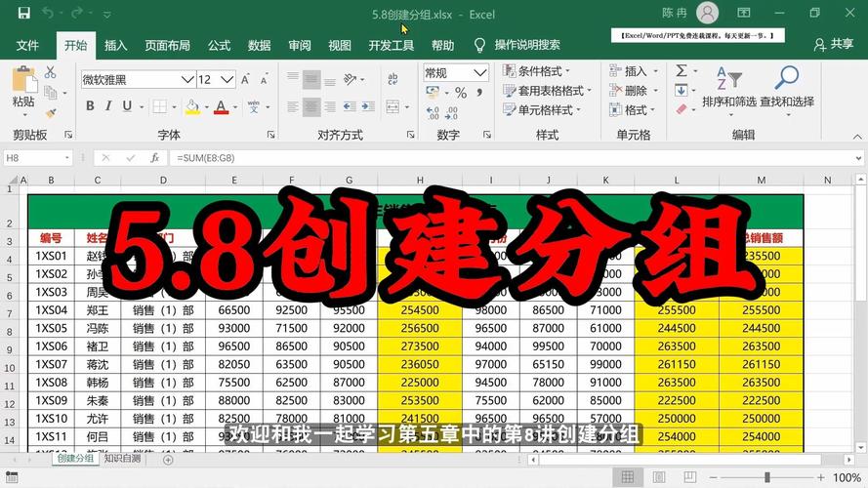868x488 pixels.
Task: Toggle the middle align button
Action: coord(311,80)
